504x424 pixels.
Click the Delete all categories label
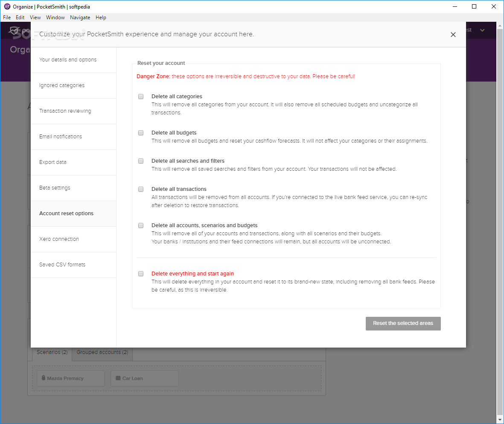tap(177, 96)
